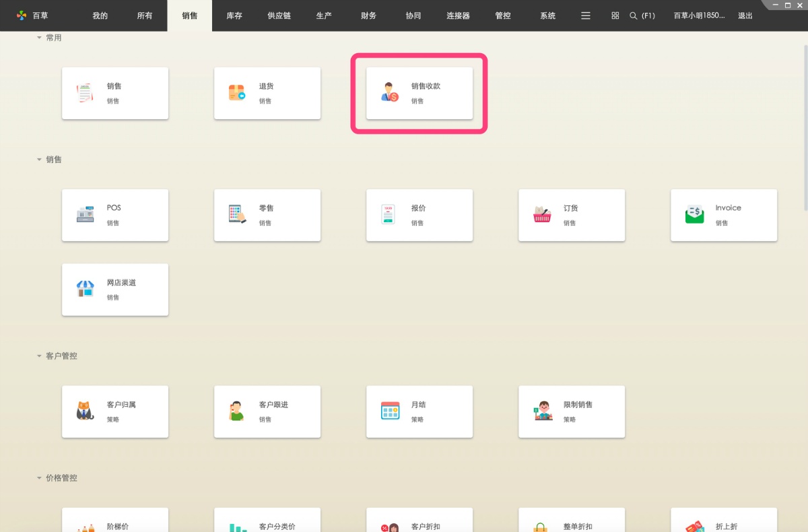Open the 零售 retail card icon
The height and width of the screenshot is (532, 808).
click(x=237, y=215)
